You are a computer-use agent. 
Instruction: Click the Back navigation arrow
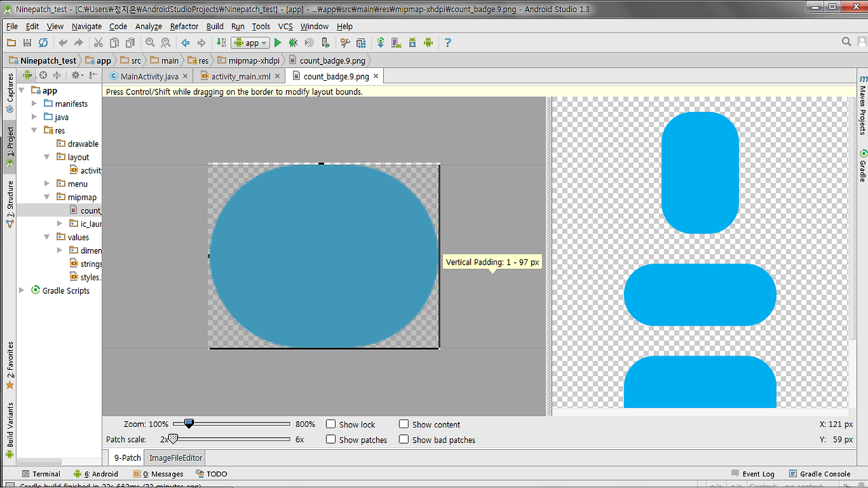tap(185, 43)
